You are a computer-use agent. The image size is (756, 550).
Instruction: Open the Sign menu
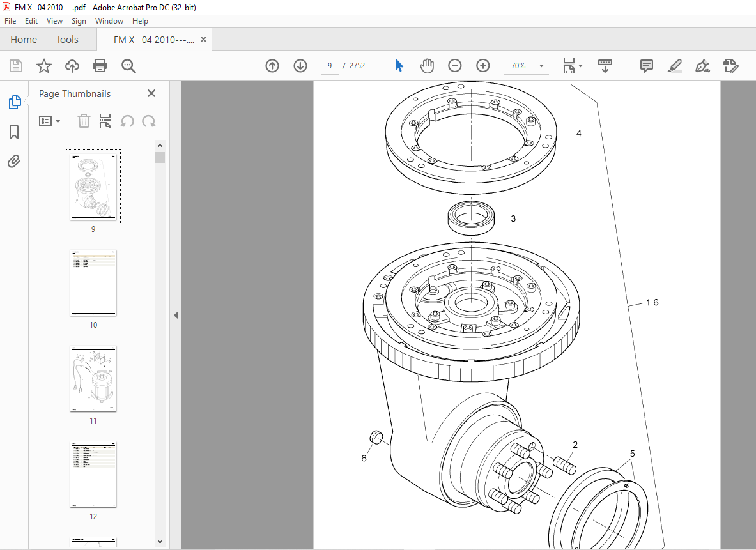coord(79,20)
